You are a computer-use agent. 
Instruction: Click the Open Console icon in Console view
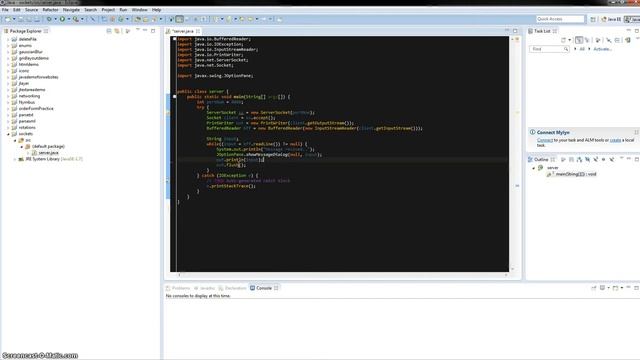pyautogui.click(x=616, y=288)
